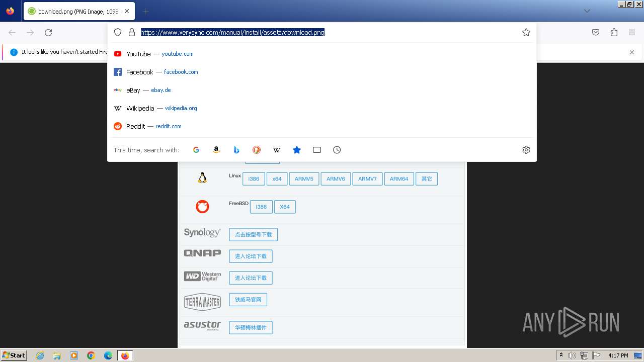Click Linux ARMV7 button
The image size is (644, 362).
coord(367,179)
